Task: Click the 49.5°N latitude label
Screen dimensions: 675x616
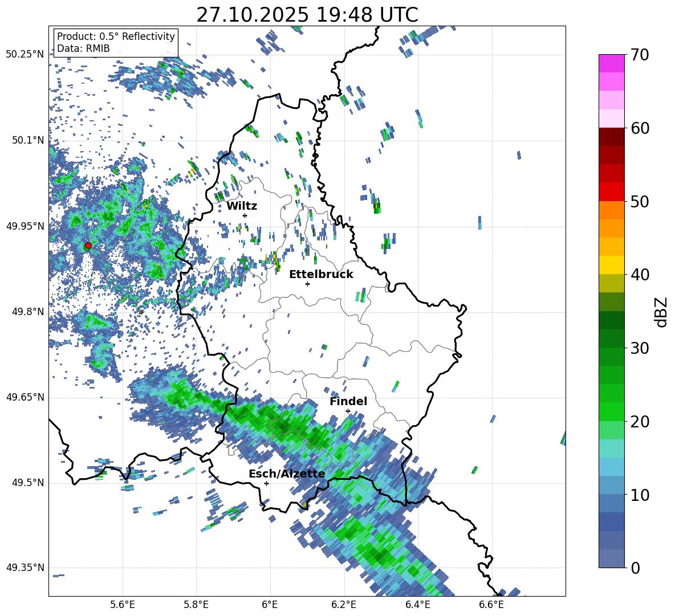Action: (28, 482)
